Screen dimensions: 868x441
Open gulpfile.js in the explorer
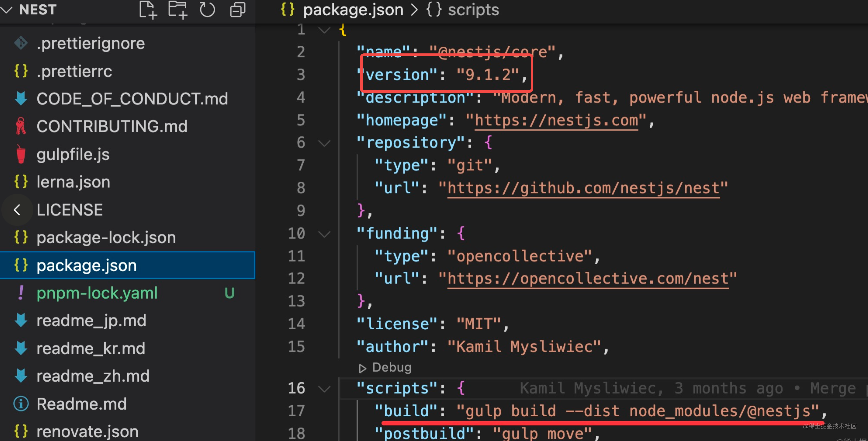(x=127, y=154)
